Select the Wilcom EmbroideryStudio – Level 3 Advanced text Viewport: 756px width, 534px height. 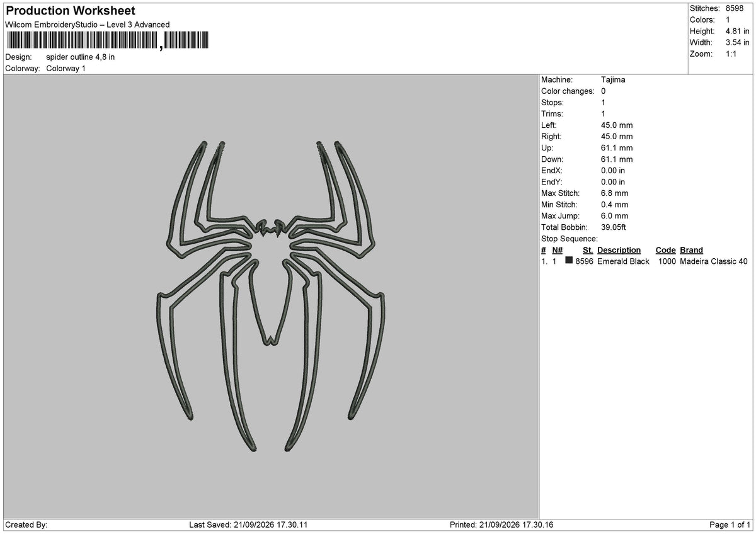click(87, 25)
